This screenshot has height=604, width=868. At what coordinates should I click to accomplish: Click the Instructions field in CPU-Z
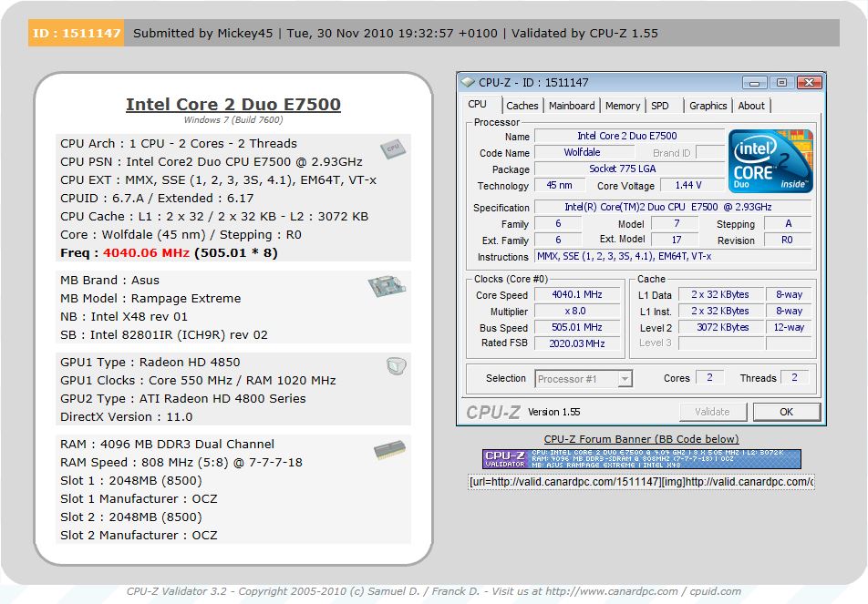pos(673,256)
